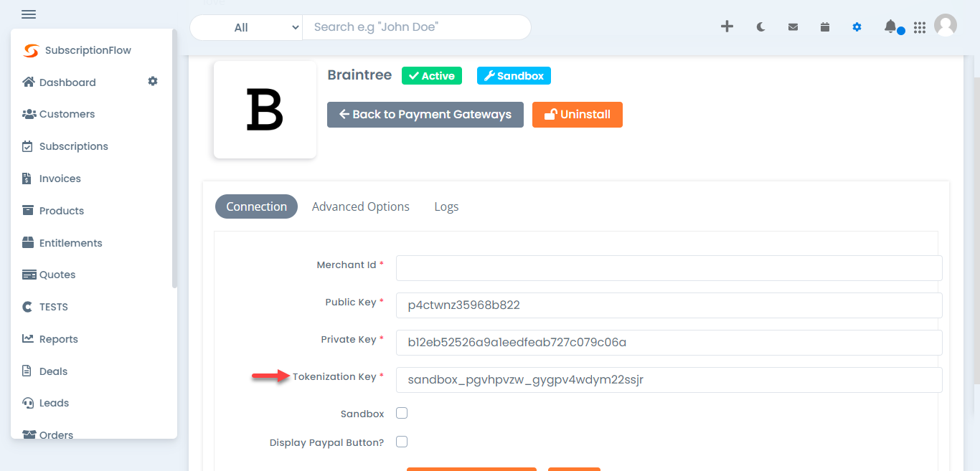Image resolution: width=980 pixels, height=471 pixels.
Task: Open Invoices in the sidebar
Action: [60, 179]
